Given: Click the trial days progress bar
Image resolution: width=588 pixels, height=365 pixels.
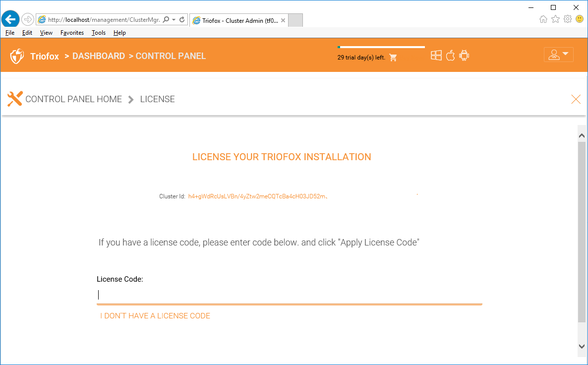Looking at the screenshot, I should [x=381, y=47].
